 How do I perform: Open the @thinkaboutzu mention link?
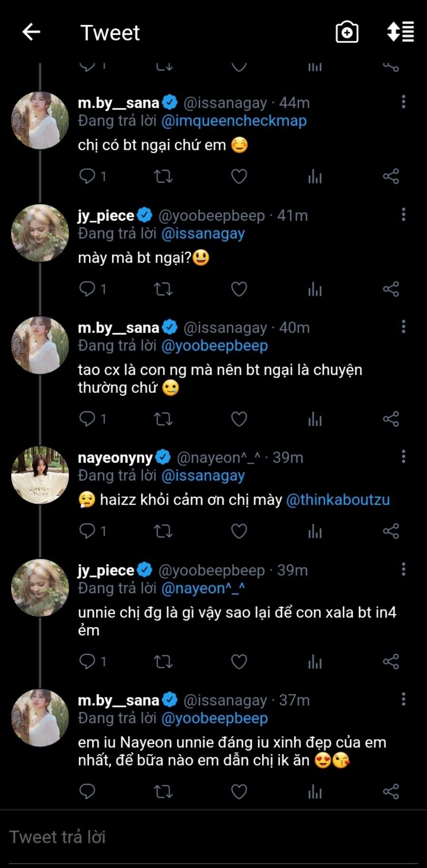click(338, 500)
